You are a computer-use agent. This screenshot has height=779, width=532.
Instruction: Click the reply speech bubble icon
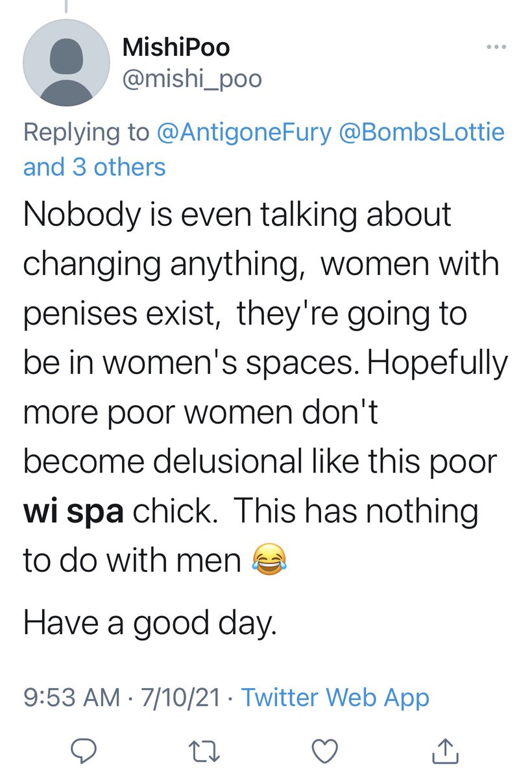click(x=84, y=750)
